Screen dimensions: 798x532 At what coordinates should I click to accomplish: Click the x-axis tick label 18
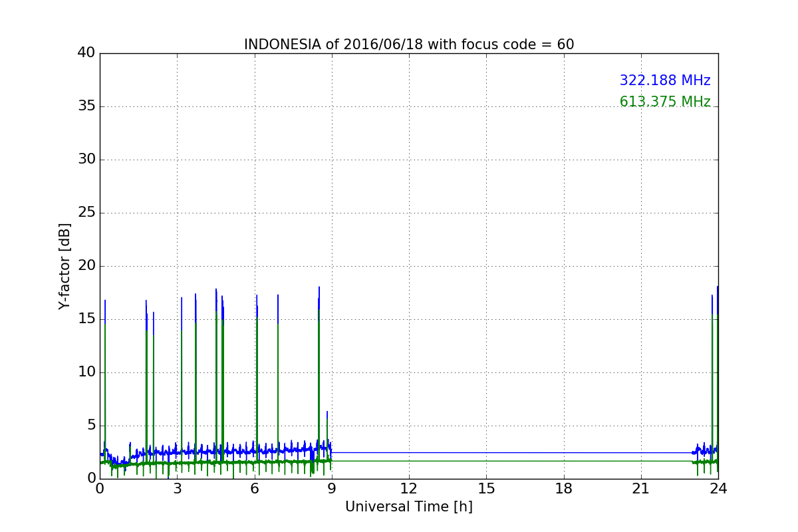pyautogui.click(x=564, y=489)
